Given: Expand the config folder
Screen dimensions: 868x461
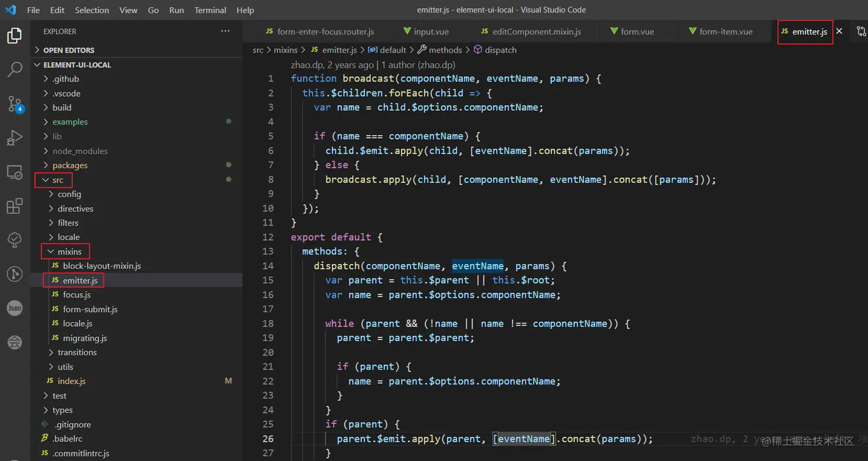Looking at the screenshot, I should 137,194.
